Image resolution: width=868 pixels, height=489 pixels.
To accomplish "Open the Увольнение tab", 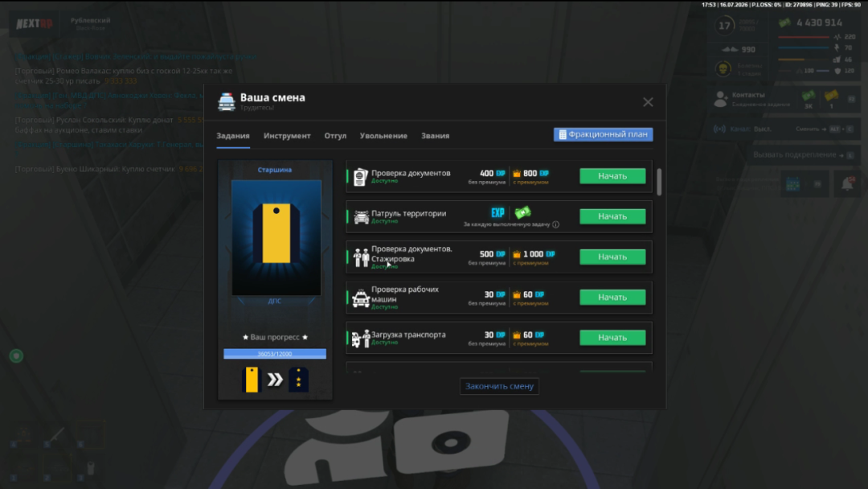I will point(383,136).
